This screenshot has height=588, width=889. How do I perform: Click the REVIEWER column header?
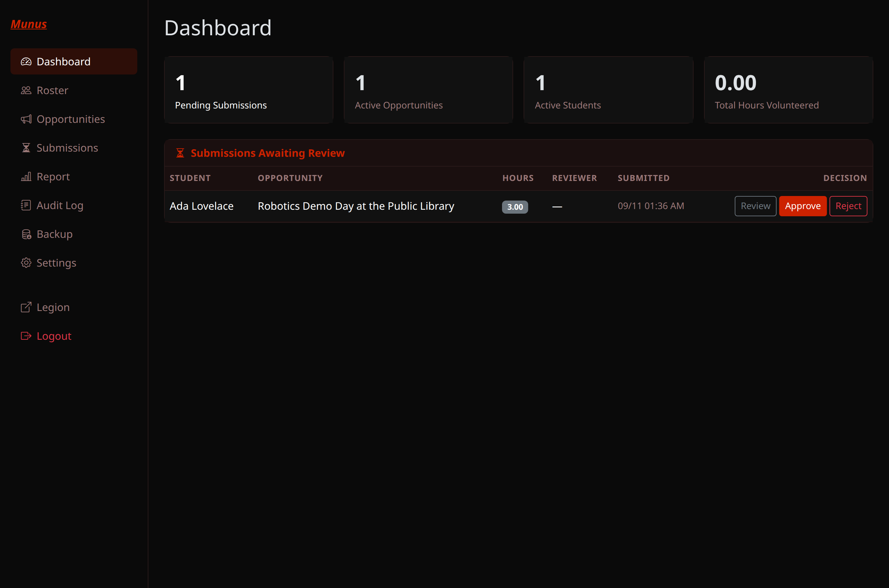click(574, 178)
